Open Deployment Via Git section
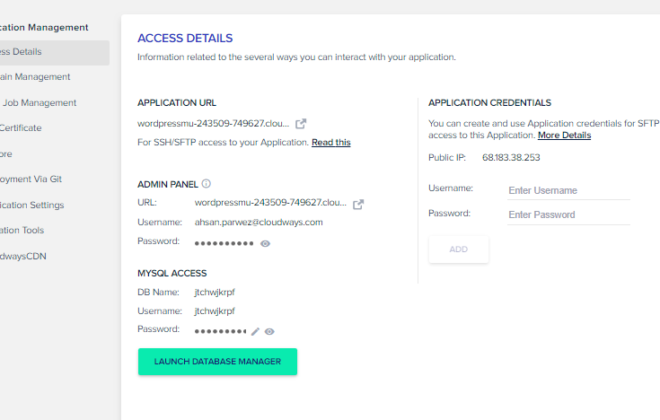Viewport: 660px width, 420px height. click(31, 179)
